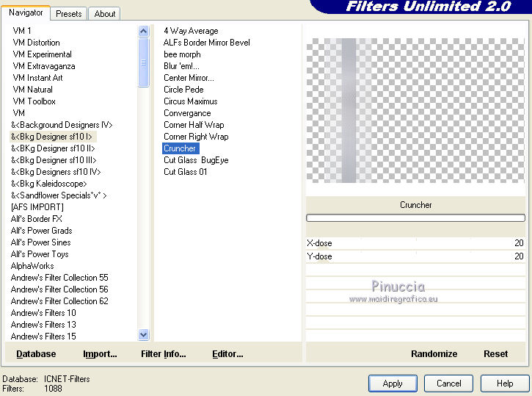Open the Presets tab
This screenshot has width=532, height=396.
69,14
